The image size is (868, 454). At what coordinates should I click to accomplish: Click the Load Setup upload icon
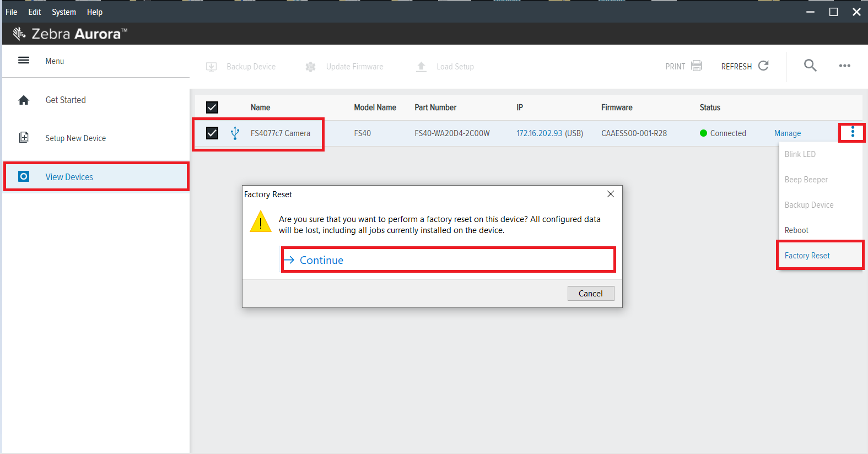[x=422, y=67]
